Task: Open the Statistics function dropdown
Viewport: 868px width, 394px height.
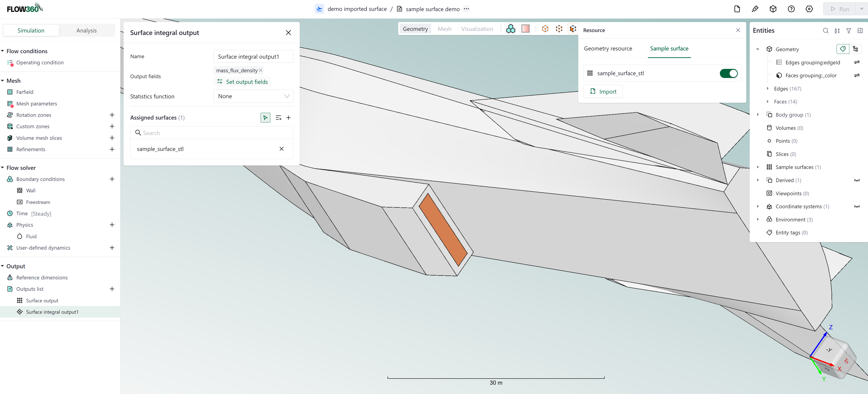Action: click(x=253, y=96)
